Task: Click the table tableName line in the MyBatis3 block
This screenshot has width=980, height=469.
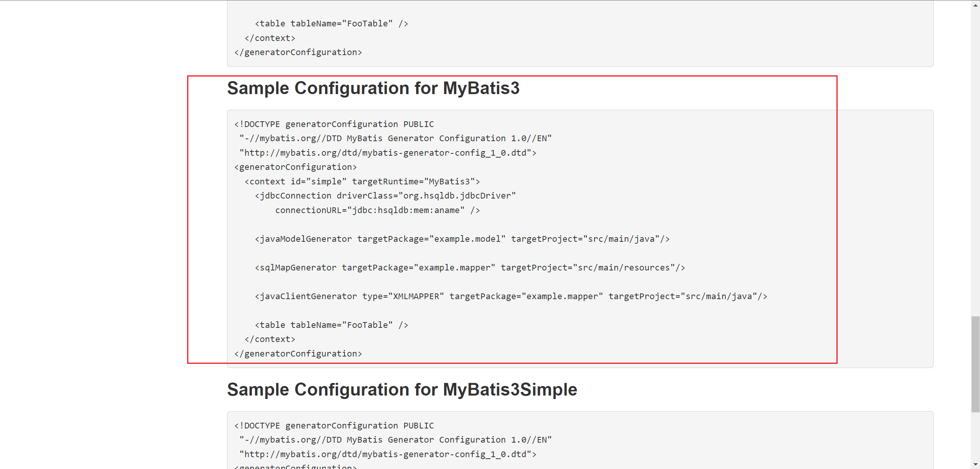Action: 332,325
